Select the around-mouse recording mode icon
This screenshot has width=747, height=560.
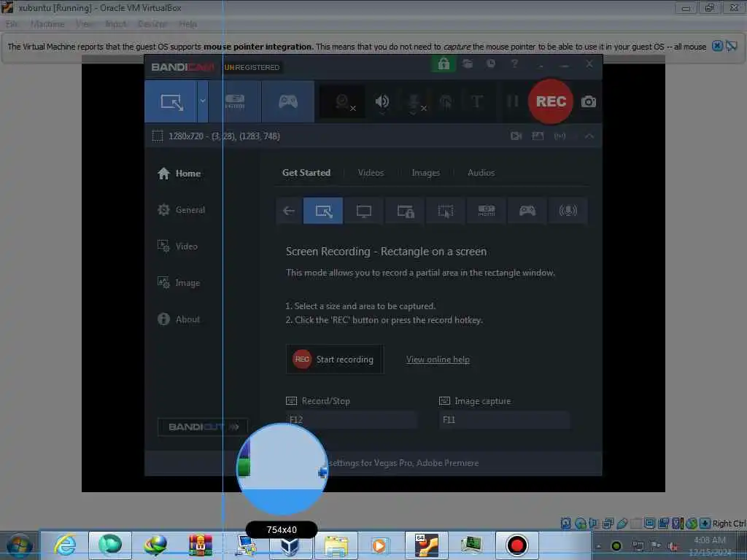click(x=446, y=211)
